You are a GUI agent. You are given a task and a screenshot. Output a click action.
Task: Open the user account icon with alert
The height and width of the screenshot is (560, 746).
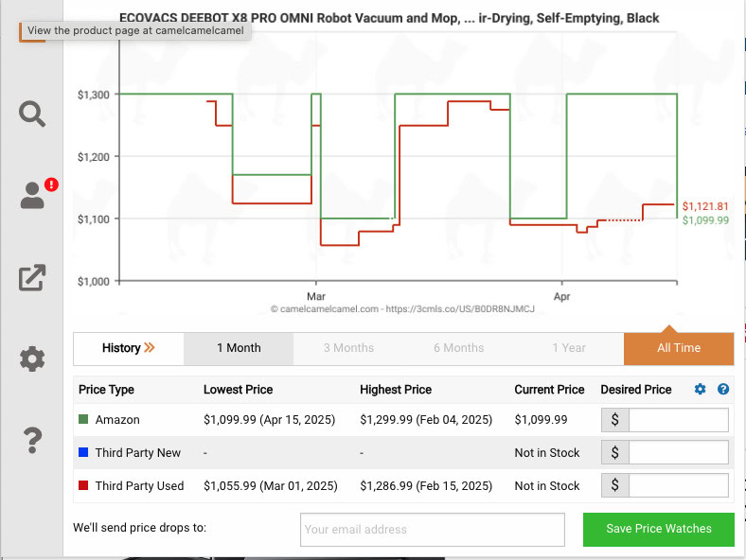pyautogui.click(x=32, y=196)
